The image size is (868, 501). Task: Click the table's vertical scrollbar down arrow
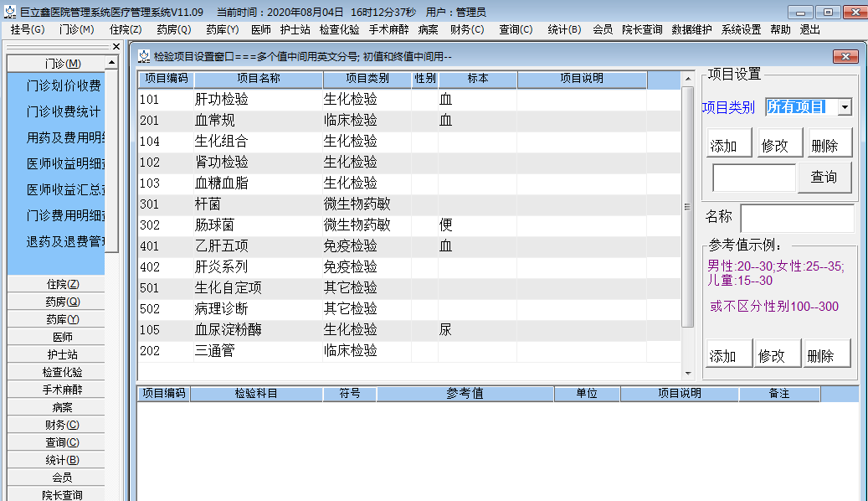[x=689, y=373]
